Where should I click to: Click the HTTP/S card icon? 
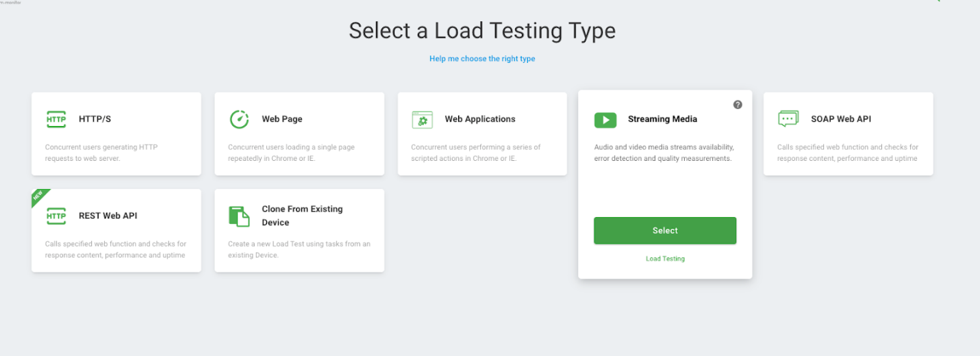[x=56, y=119]
